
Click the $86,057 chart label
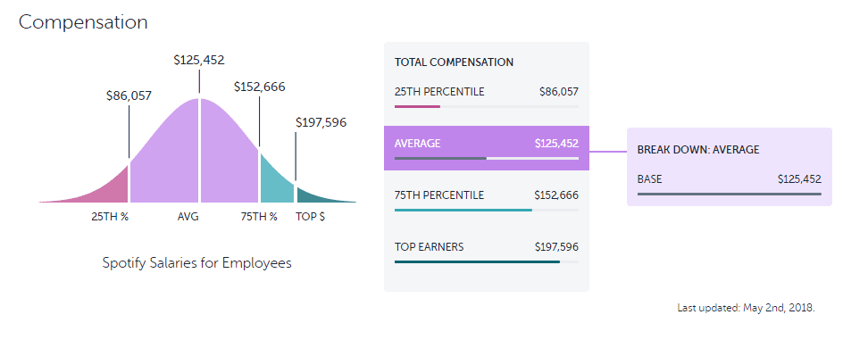click(129, 95)
